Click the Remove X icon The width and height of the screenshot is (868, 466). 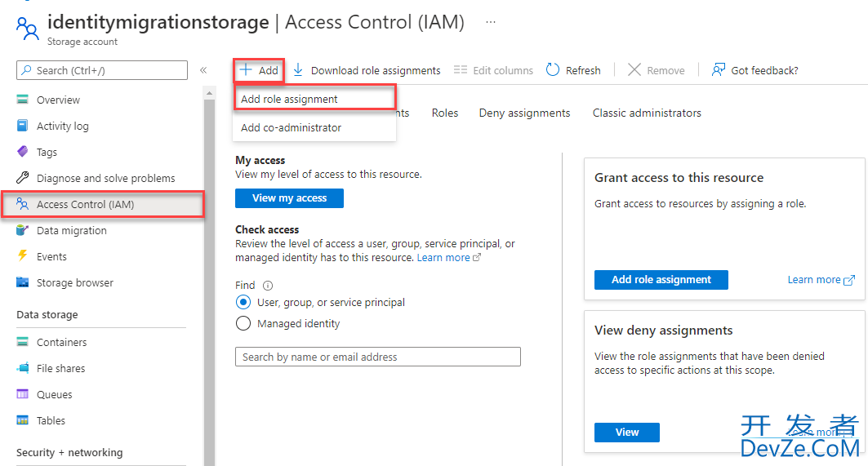click(x=634, y=69)
